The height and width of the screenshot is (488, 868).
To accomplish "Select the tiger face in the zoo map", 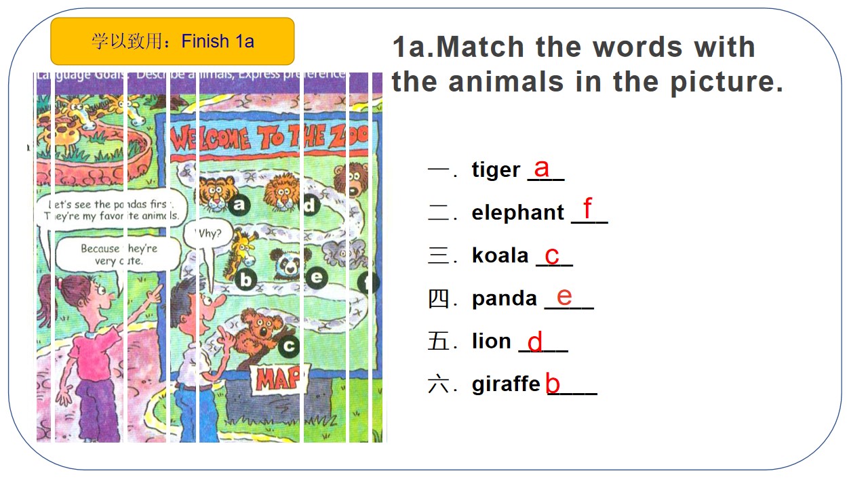I will (216, 192).
